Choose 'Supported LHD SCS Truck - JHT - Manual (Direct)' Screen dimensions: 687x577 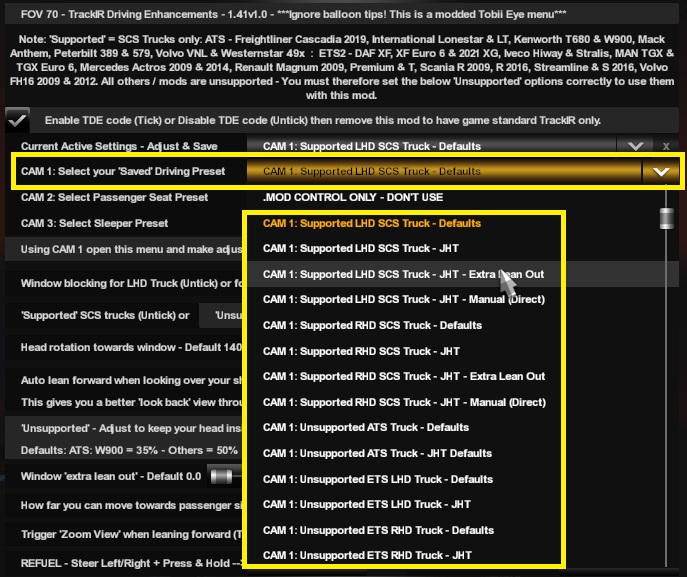(404, 300)
